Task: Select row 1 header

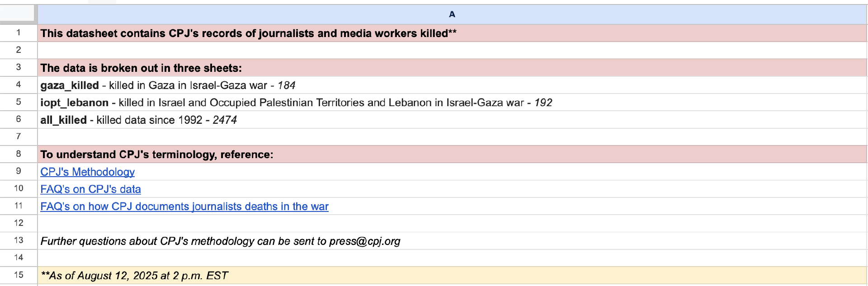Action: coord(19,33)
